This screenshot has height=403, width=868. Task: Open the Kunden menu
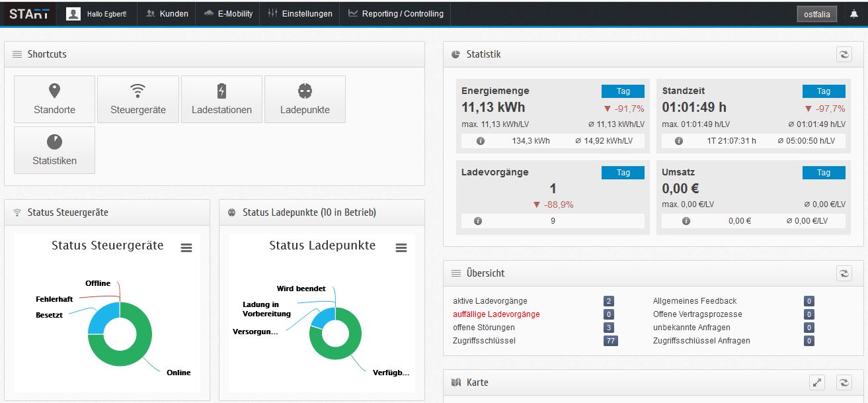pos(167,14)
